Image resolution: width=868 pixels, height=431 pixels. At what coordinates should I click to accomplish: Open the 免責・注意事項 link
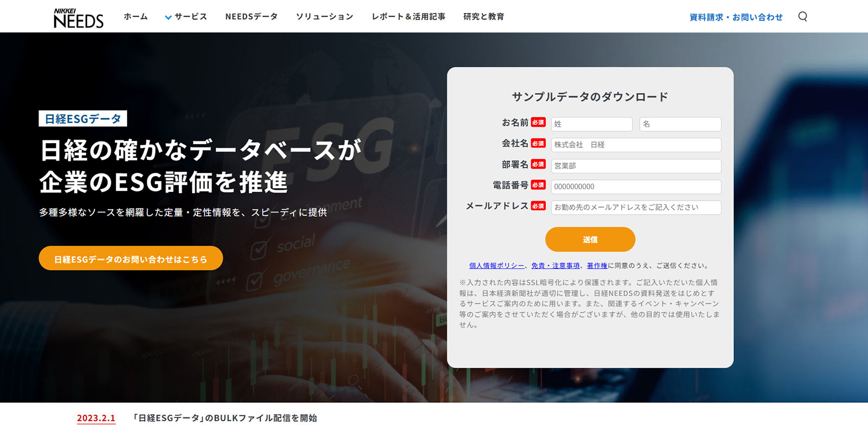[556, 266]
